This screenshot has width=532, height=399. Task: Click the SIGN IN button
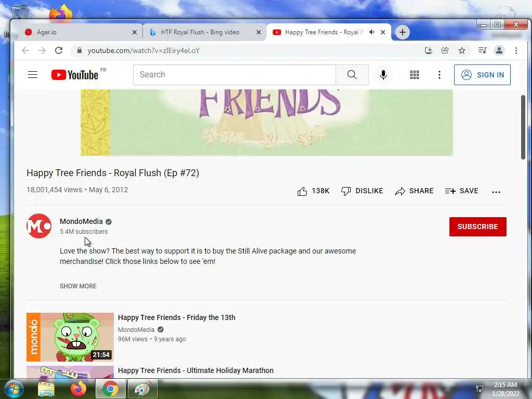click(482, 75)
